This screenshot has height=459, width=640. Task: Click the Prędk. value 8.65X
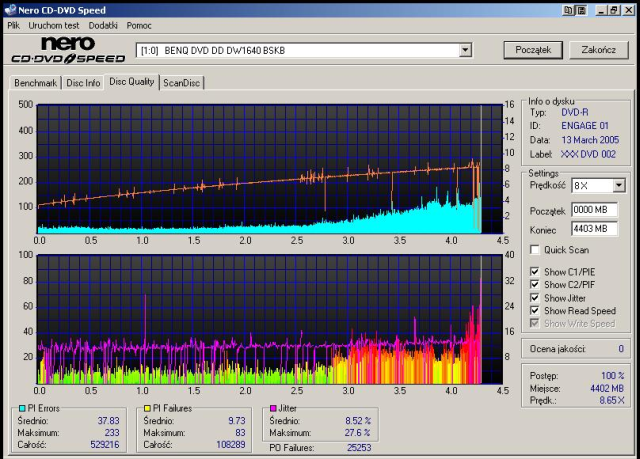[x=612, y=400]
